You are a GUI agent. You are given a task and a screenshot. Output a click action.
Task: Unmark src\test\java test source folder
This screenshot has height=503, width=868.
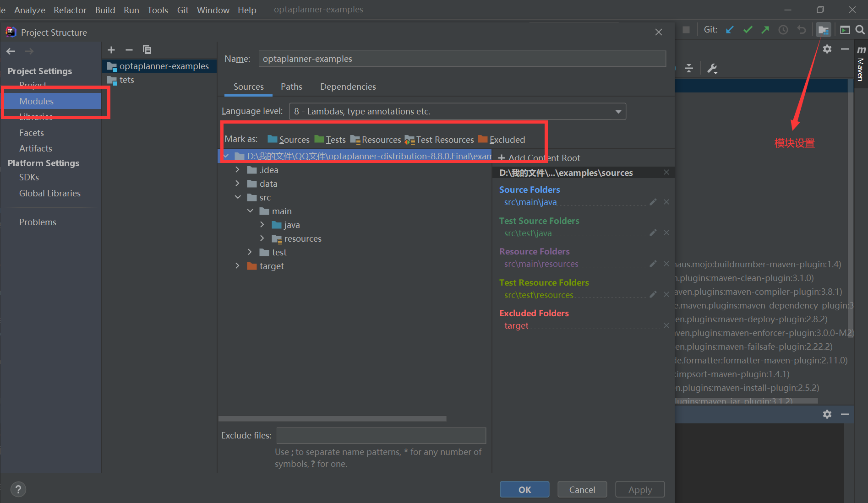[666, 233]
